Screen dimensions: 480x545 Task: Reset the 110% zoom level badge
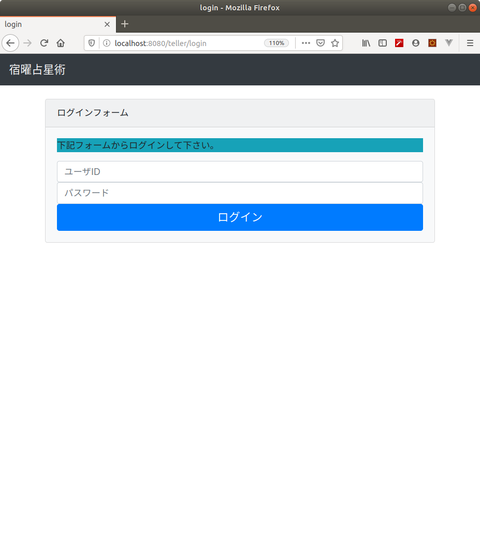276,43
